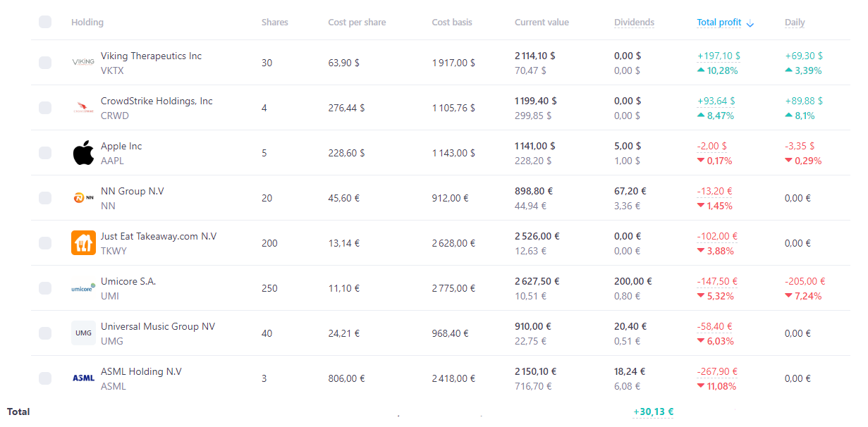Screen dimensions: 868x427
Task: Click the 67,20 € NN Group dividends
Action: pos(630,191)
